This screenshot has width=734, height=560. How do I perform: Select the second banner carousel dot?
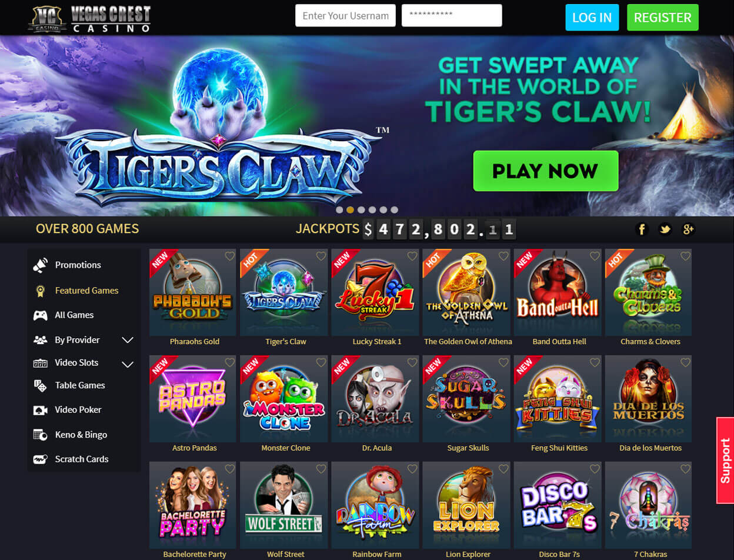(350, 209)
